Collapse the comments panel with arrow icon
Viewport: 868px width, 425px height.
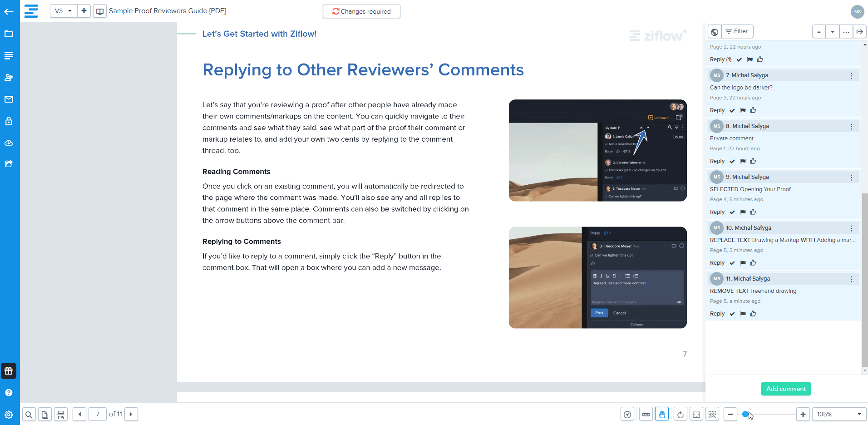(x=859, y=31)
